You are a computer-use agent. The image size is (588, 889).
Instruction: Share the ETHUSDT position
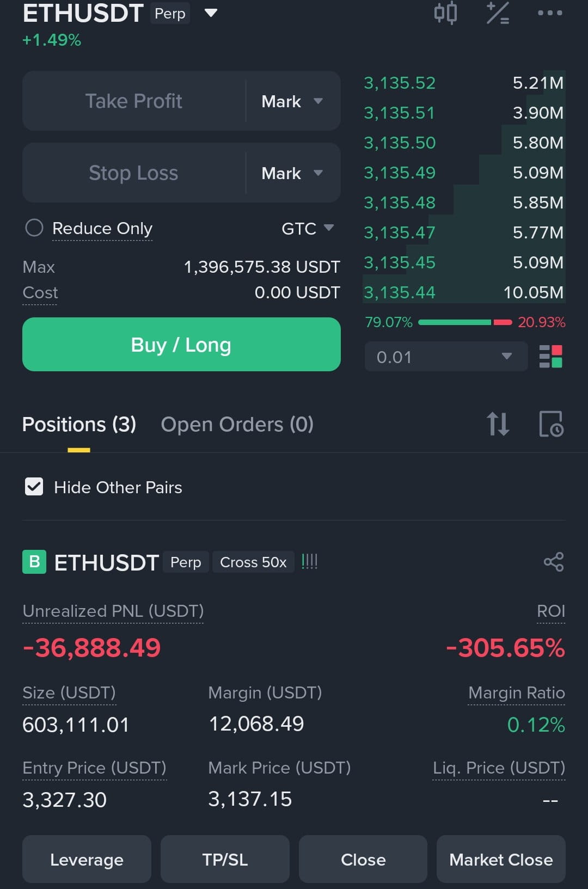[553, 562]
